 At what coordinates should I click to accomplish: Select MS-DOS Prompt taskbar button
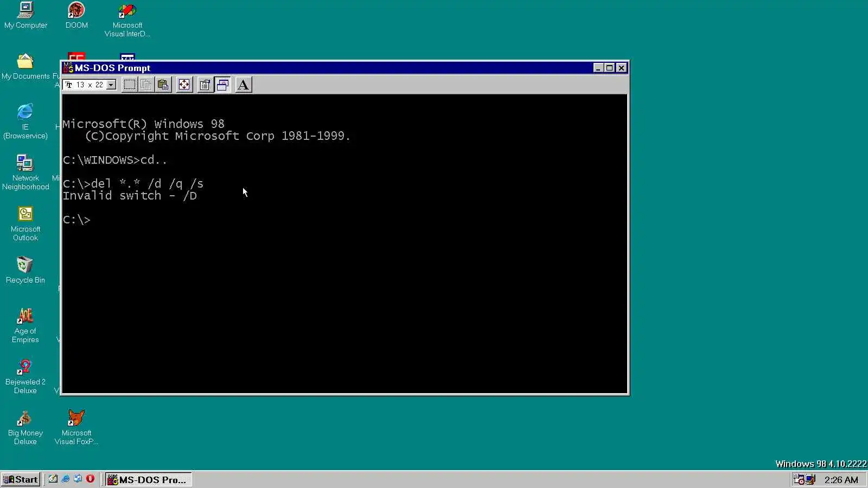[148, 479]
